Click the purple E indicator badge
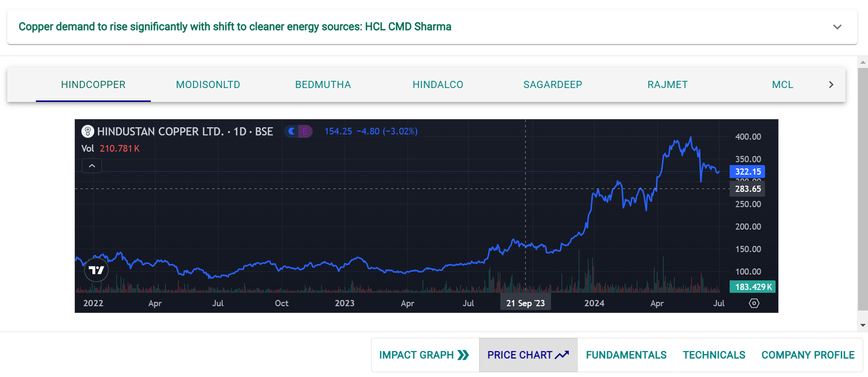 (x=305, y=131)
